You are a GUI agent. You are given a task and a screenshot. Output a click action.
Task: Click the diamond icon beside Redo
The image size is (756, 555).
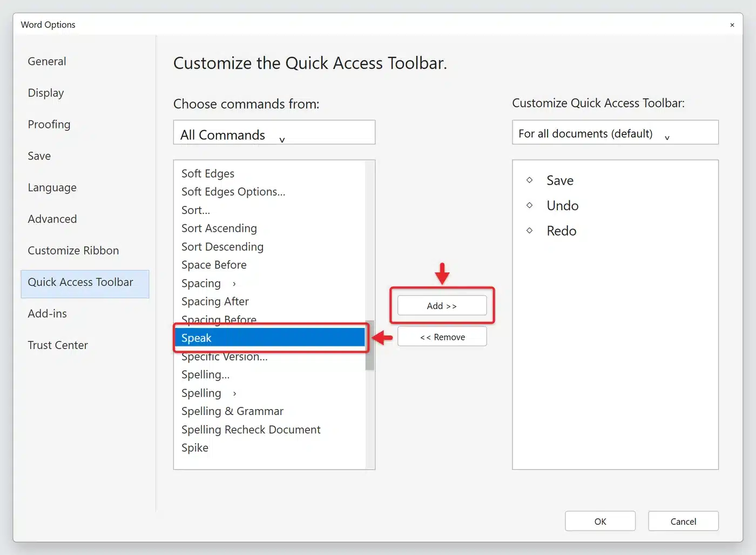(529, 231)
